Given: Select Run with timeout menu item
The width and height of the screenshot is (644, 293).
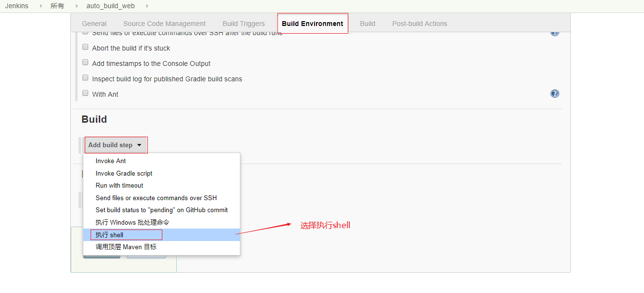Looking at the screenshot, I should pos(161,185).
